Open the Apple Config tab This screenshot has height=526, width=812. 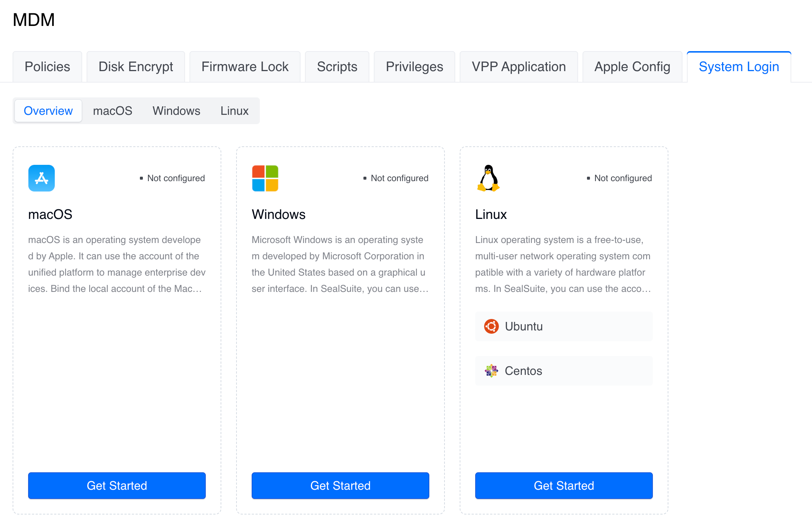coord(632,67)
